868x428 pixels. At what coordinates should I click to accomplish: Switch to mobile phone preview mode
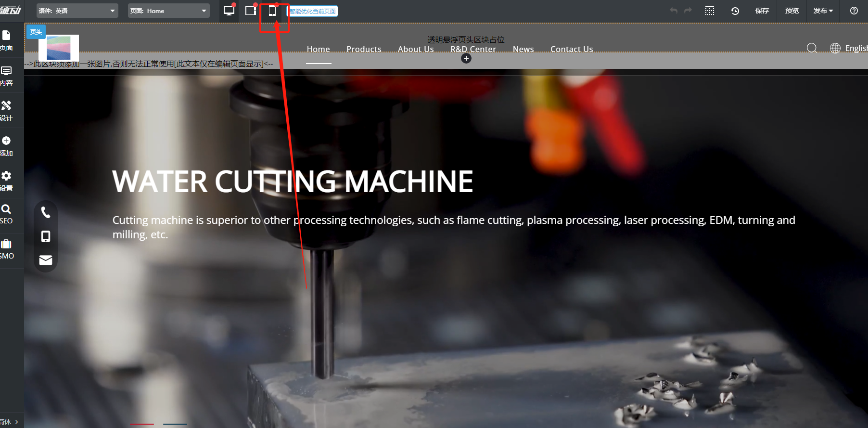[x=272, y=11]
